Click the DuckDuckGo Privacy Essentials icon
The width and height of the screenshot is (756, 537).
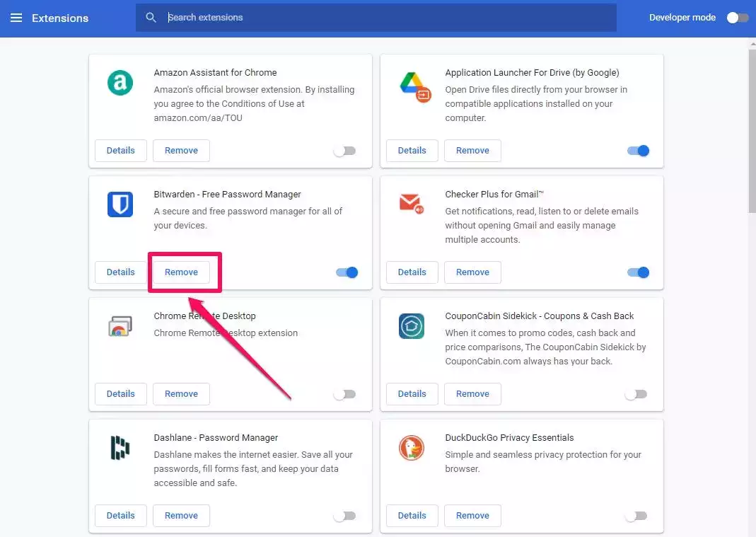click(x=412, y=448)
